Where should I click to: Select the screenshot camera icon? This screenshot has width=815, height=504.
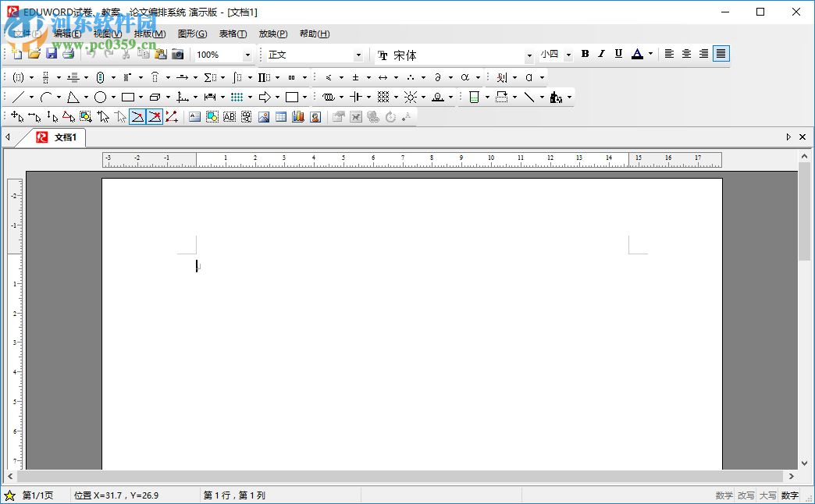(x=177, y=53)
